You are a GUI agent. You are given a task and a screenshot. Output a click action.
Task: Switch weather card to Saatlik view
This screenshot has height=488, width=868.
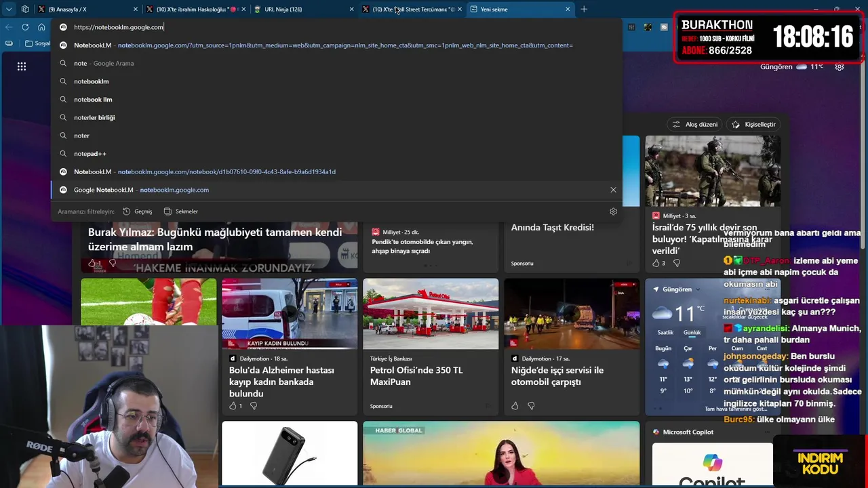(665, 333)
